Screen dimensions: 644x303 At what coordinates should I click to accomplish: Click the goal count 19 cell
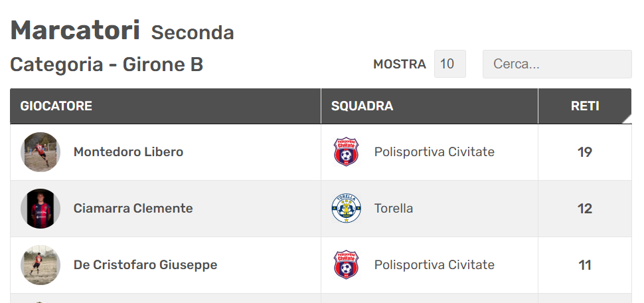[x=585, y=152]
